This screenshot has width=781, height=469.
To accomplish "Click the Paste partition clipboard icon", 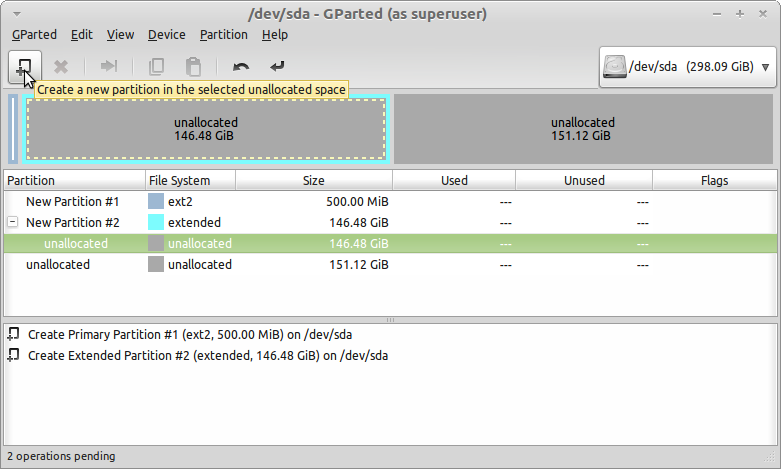I will coord(193,66).
